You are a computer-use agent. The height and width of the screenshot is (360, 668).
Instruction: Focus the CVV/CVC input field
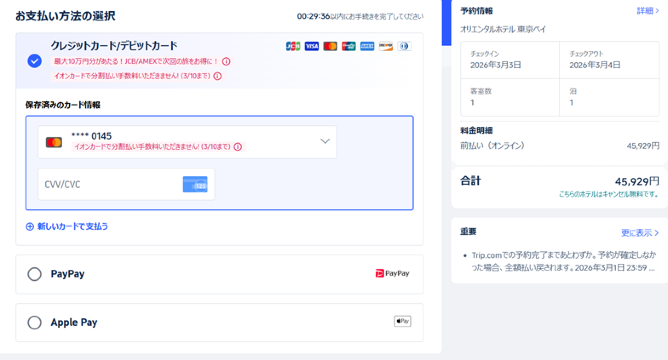[x=126, y=184]
